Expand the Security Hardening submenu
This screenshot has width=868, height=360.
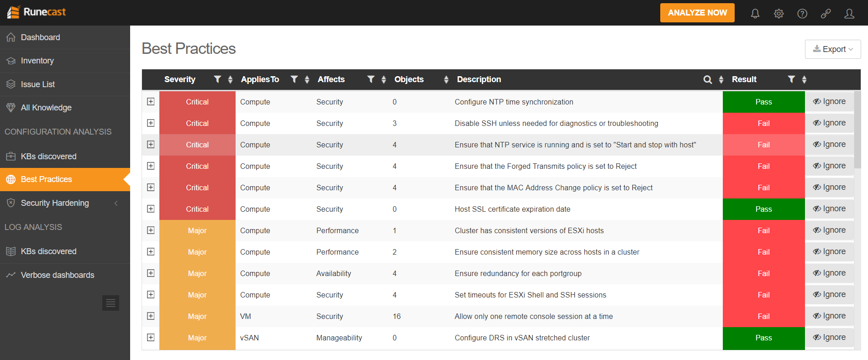pos(116,203)
